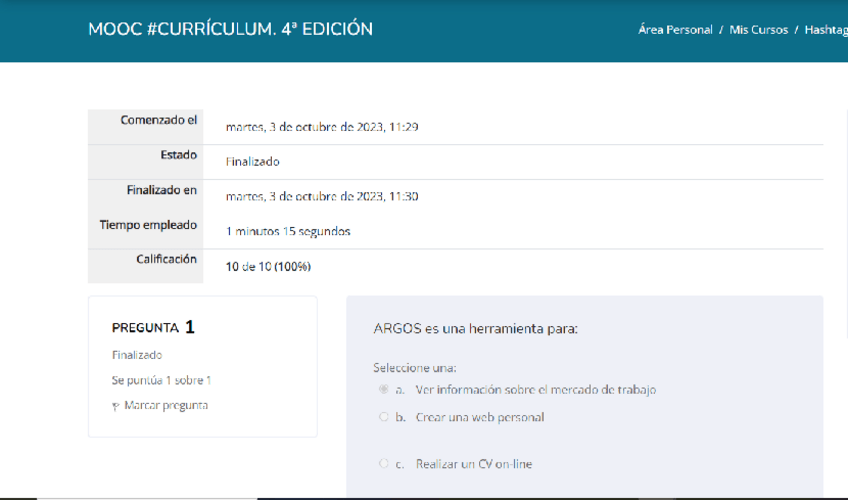The image size is (848, 500).
Task: Select radio option c. Realizar un CV on-line
Action: (383, 463)
